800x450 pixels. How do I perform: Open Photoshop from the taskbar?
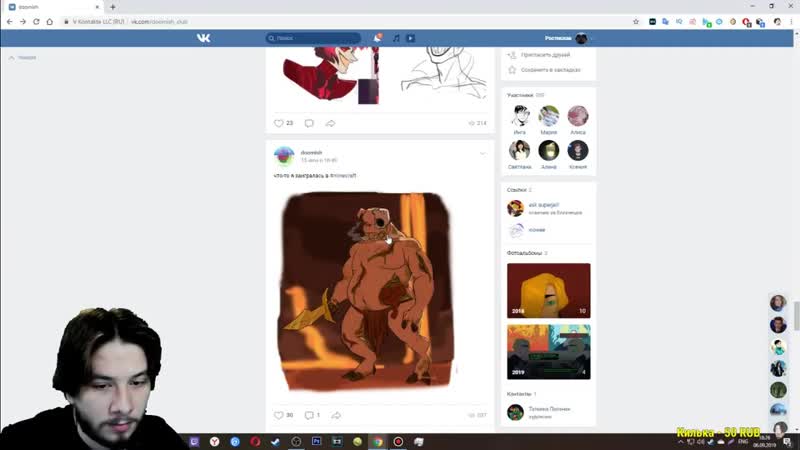pyautogui.click(x=316, y=442)
